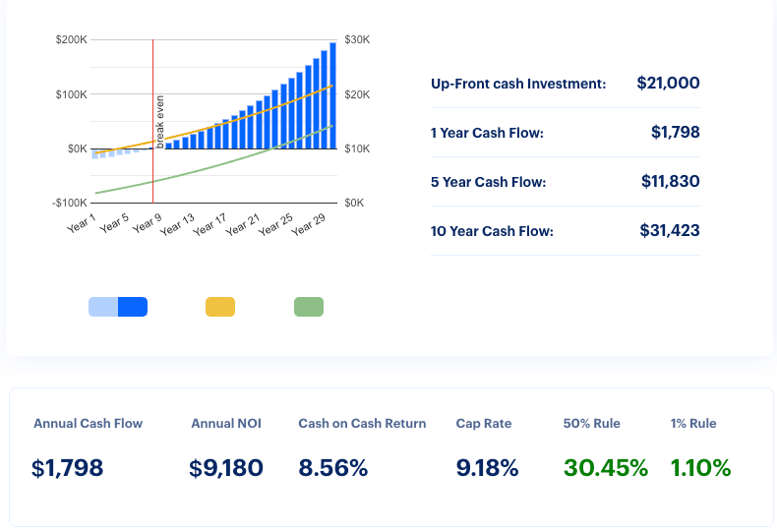The image size is (777, 532).
Task: Click the green 50% Rule 30.45% value
Action: click(605, 468)
